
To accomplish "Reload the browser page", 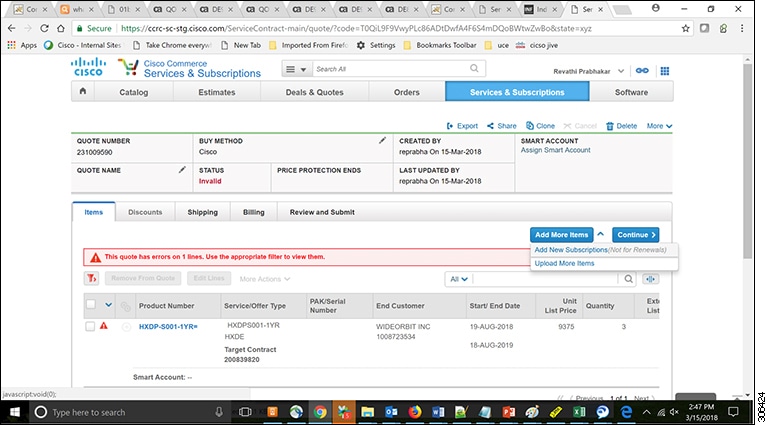I will tap(45, 28).
